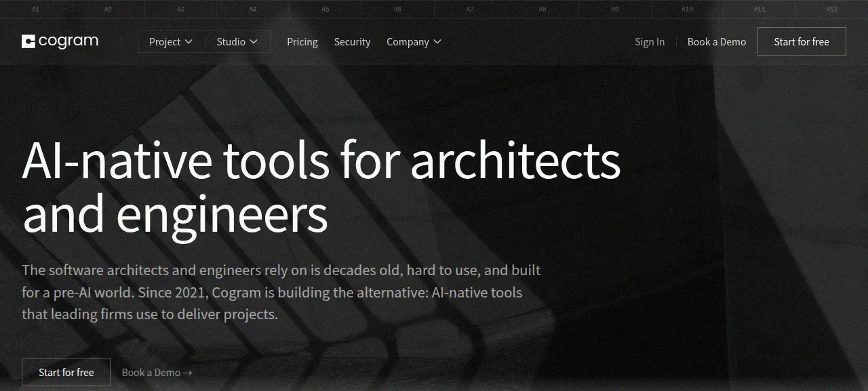Open the Project dropdown menu
Viewport: 868px width, 391px height.
[x=171, y=41]
